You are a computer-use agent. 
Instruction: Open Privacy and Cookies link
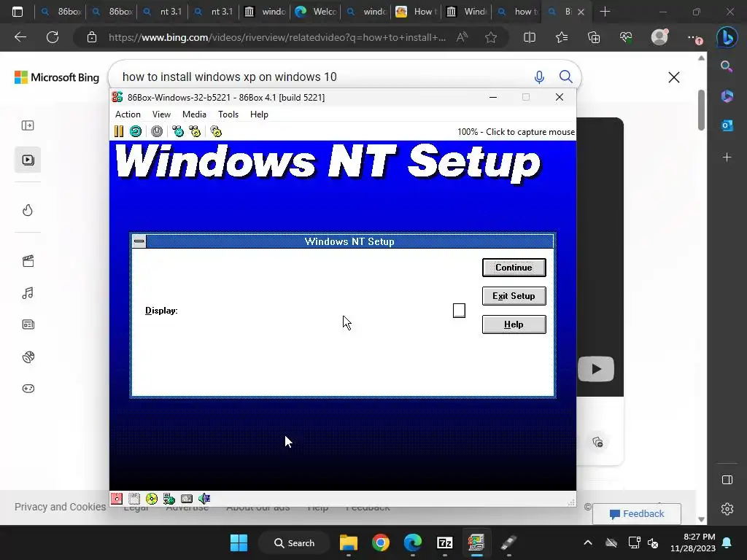pos(60,507)
